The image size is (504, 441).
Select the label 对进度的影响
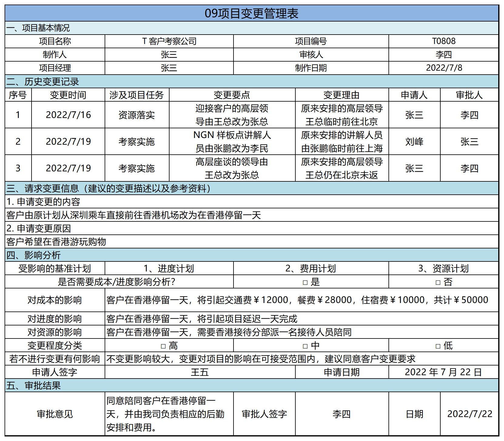[55, 319]
